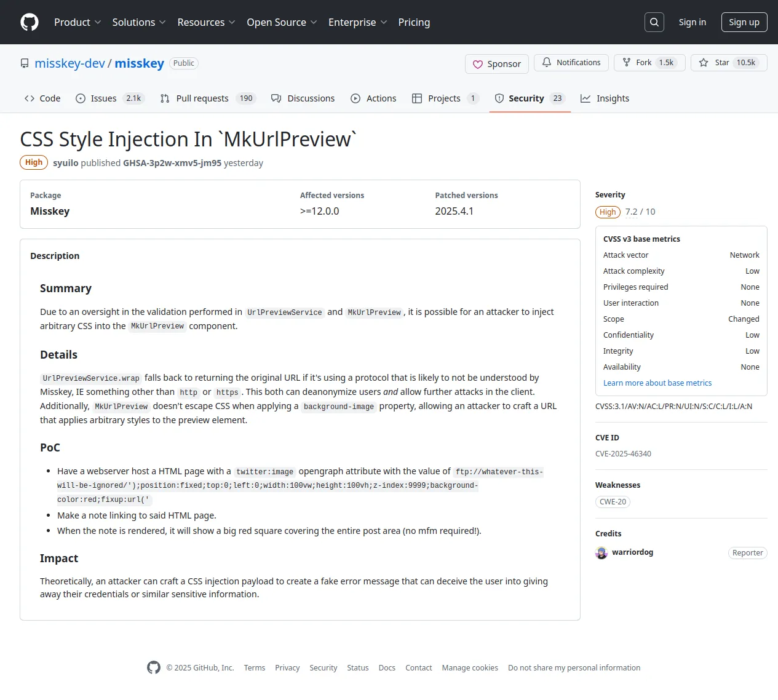This screenshot has height=700, width=778.
Task: Click the Notifications bell icon
Action: [547, 63]
